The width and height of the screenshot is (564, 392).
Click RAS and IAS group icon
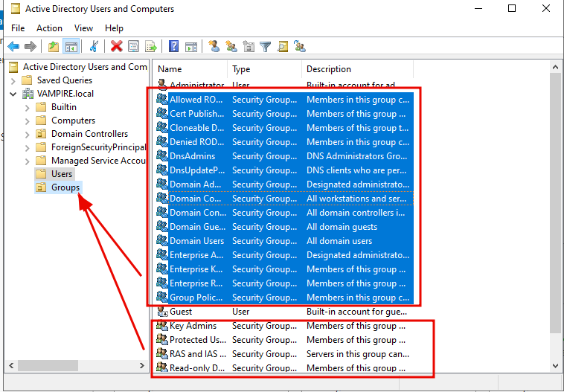162,354
